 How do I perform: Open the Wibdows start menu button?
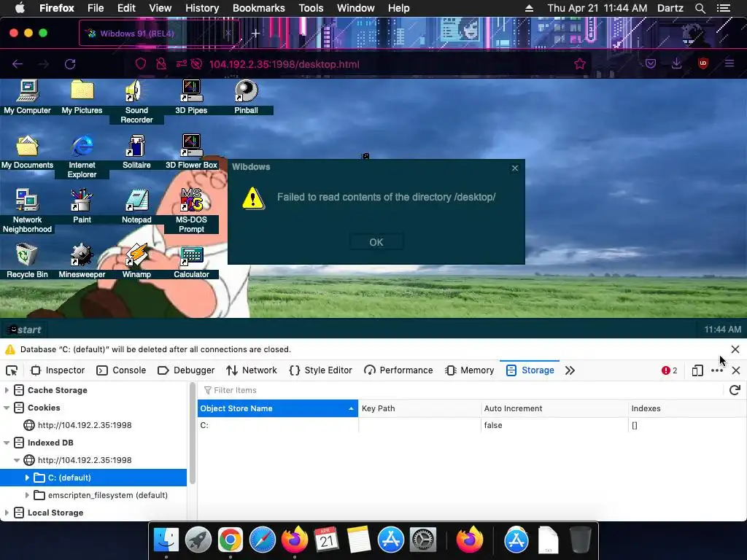pos(24,330)
